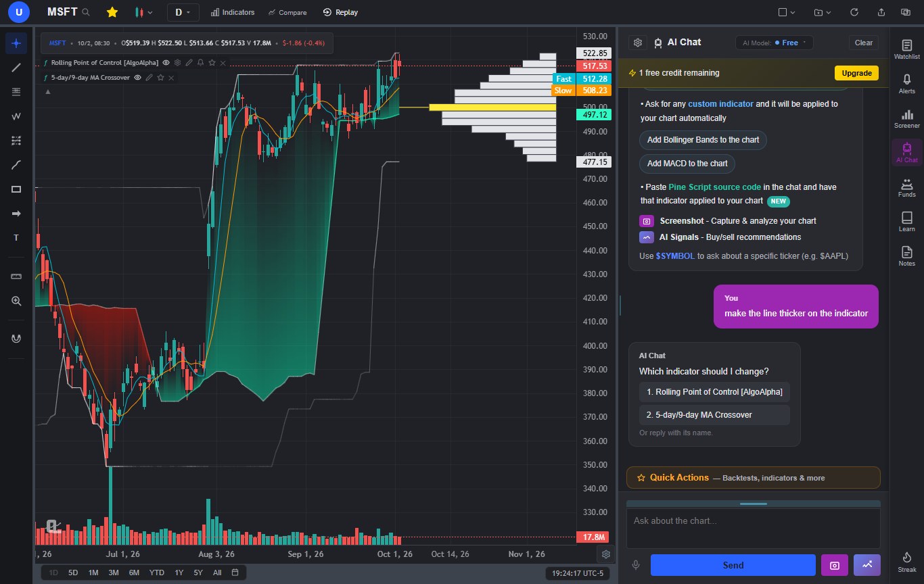
Task: Open the Compare menu
Action: [287, 12]
